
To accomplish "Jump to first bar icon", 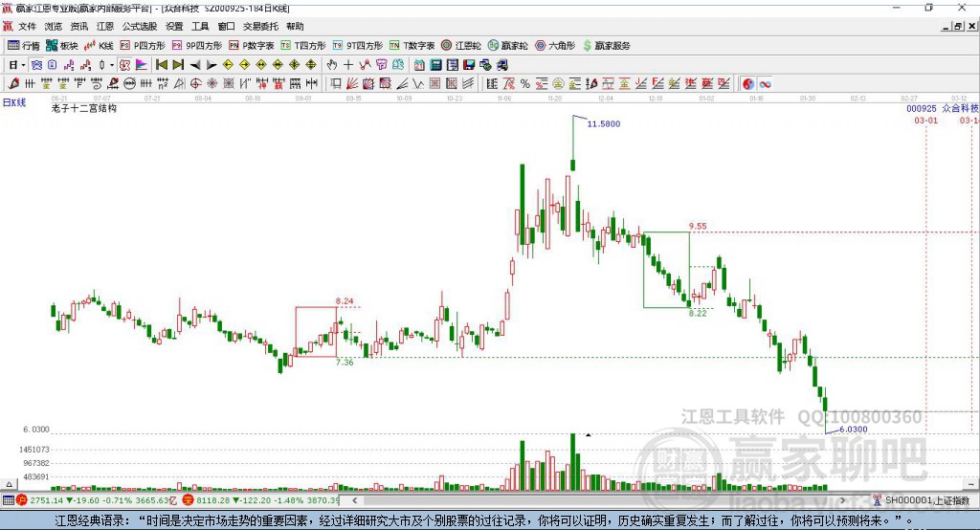I will (x=161, y=65).
